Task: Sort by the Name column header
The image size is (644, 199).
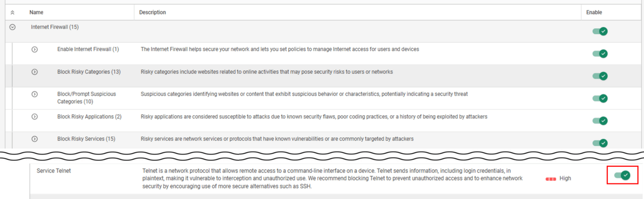Action: pos(36,13)
